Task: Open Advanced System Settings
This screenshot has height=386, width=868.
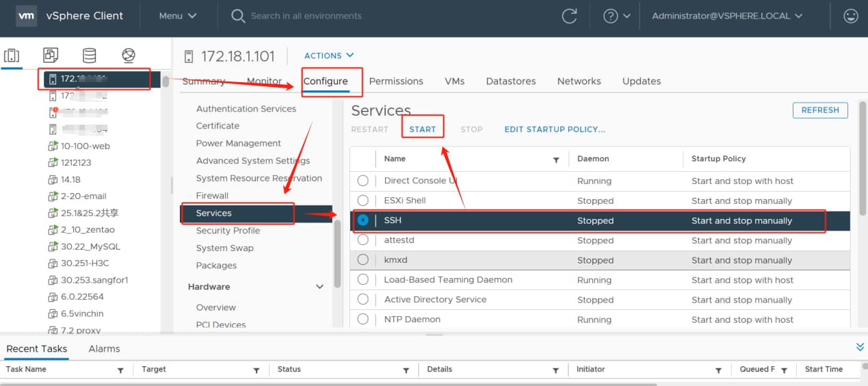Action: pyautogui.click(x=253, y=161)
